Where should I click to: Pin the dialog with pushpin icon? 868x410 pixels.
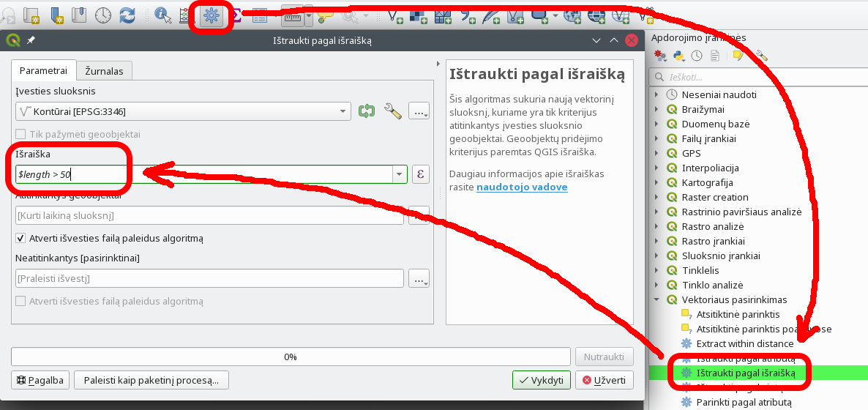(x=31, y=40)
